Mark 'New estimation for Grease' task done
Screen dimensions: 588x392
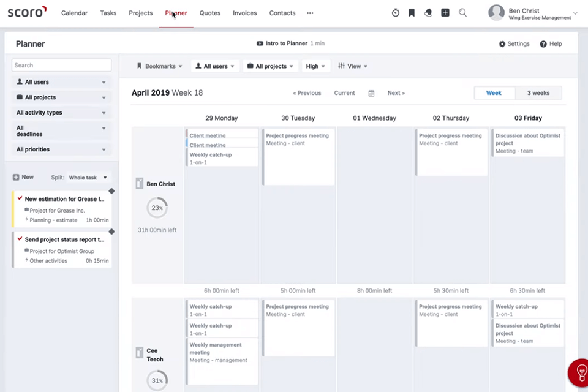pos(20,198)
